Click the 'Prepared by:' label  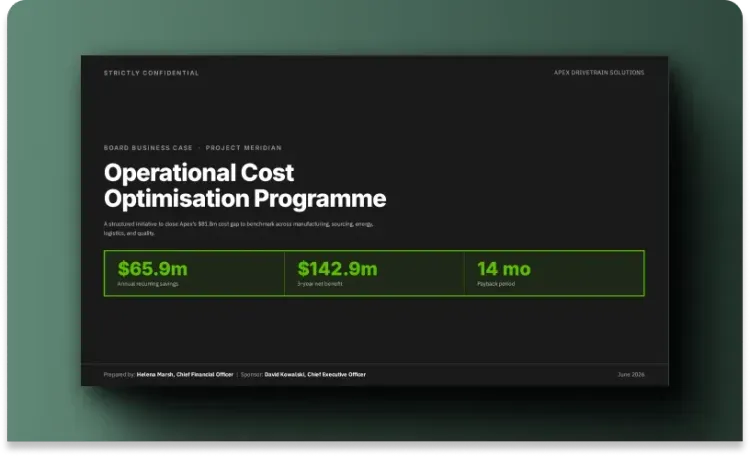pyautogui.click(x=119, y=375)
